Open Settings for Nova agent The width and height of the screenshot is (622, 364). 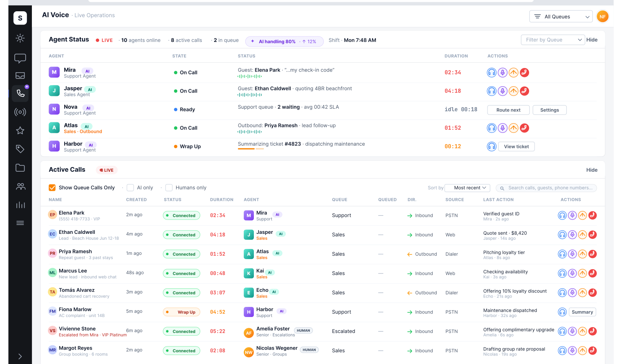(550, 110)
